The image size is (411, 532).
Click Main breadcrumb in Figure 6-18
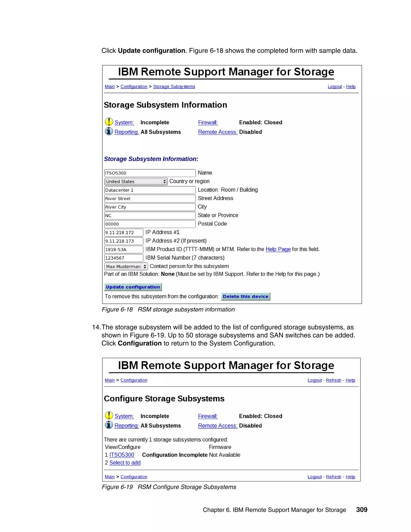[x=110, y=87]
